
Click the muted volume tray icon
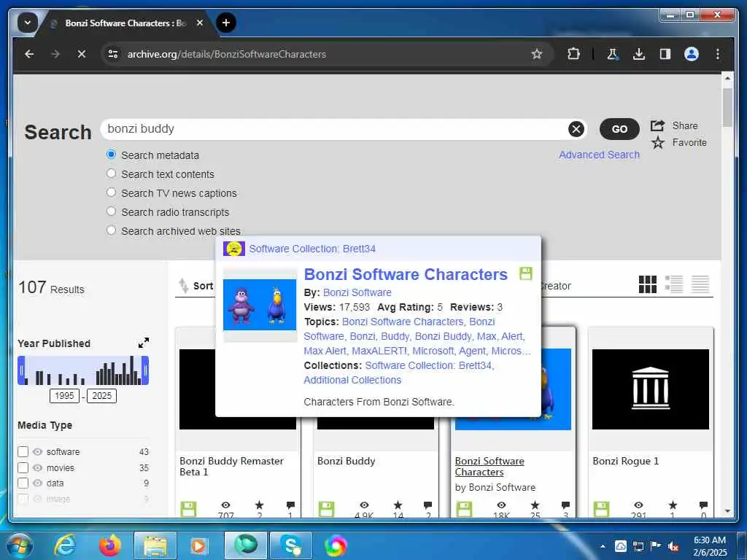coord(673,546)
